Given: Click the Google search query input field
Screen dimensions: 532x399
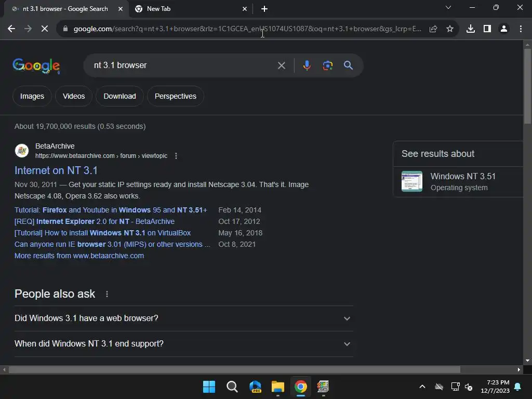Looking at the screenshot, I should 183,65.
